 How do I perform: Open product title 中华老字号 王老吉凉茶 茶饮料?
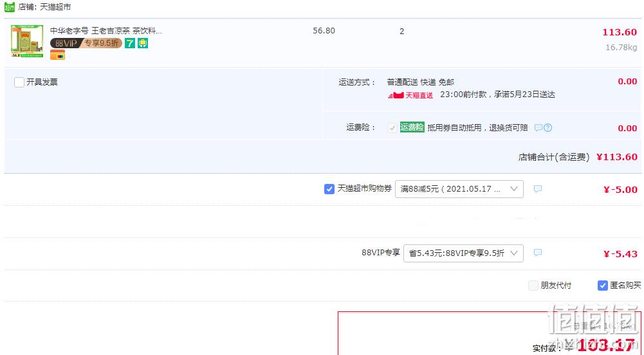click(106, 31)
